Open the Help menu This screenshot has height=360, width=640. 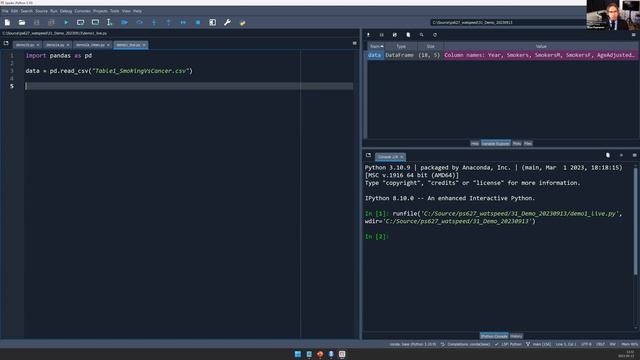point(138,11)
